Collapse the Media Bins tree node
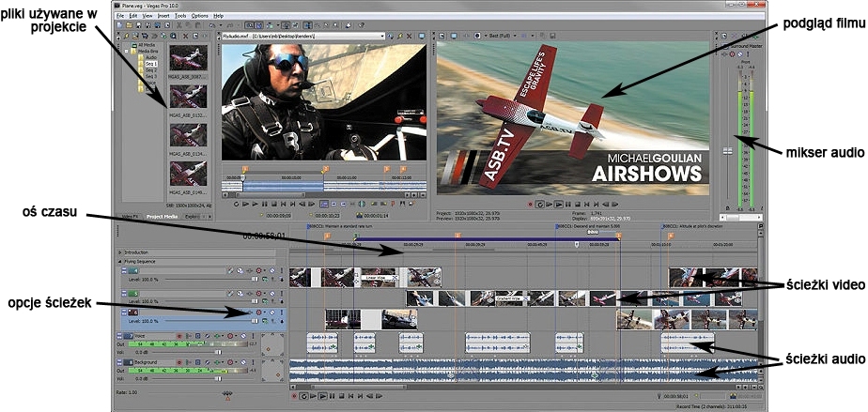The image size is (868, 412). [x=127, y=51]
